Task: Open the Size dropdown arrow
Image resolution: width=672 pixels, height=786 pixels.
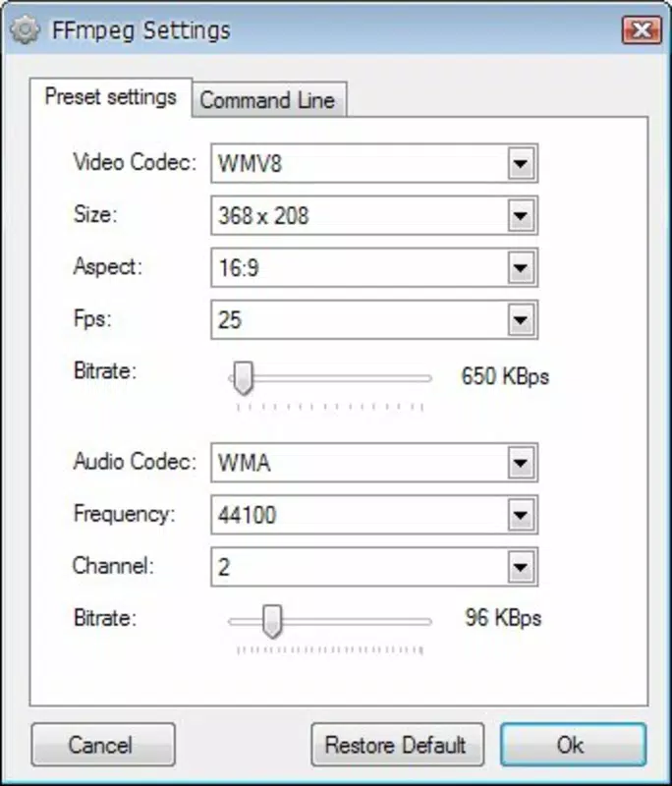Action: [521, 215]
